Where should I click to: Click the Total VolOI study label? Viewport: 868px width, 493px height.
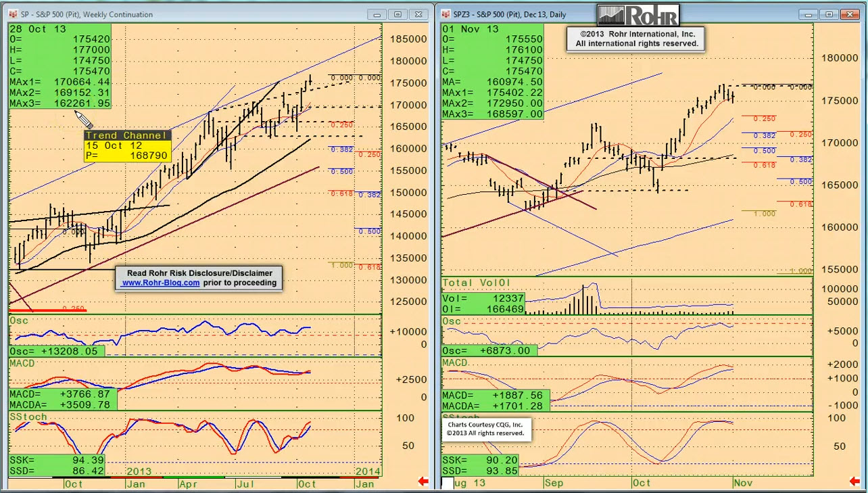476,282
